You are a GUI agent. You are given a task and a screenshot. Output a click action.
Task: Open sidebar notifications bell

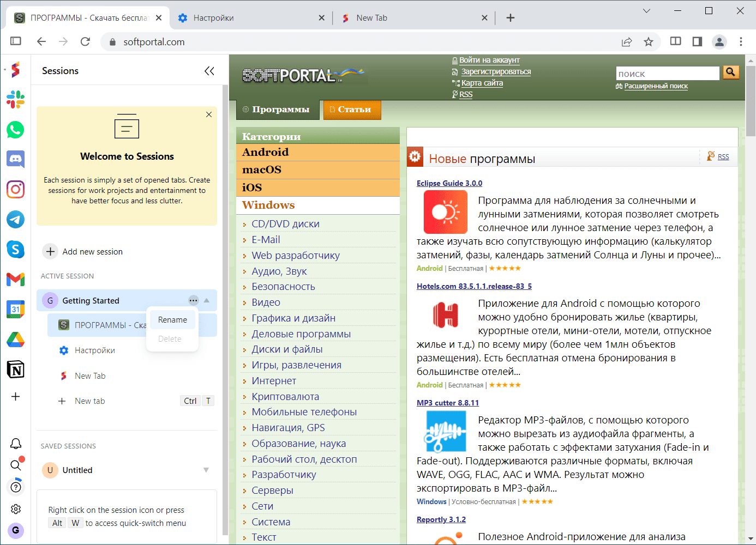click(16, 444)
